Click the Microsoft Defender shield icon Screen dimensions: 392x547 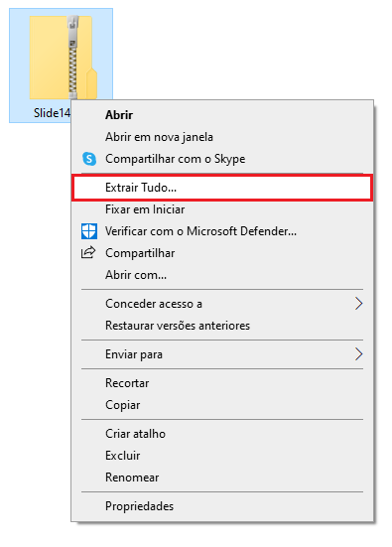[89, 231]
